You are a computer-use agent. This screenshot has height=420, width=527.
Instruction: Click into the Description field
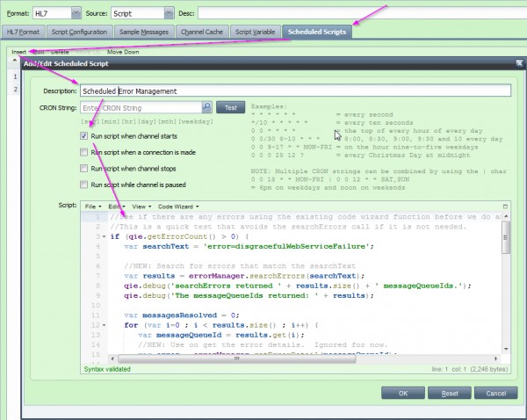pos(295,91)
